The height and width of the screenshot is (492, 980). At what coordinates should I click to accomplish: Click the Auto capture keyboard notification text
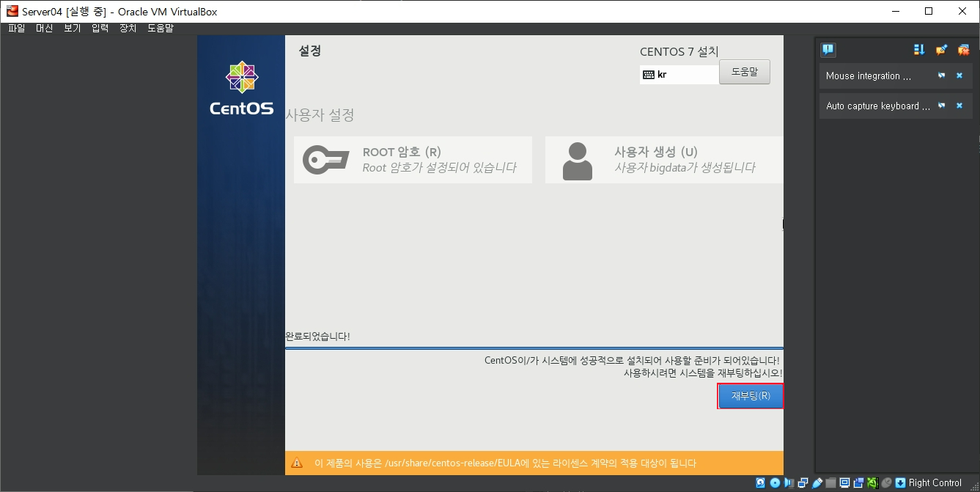point(878,106)
